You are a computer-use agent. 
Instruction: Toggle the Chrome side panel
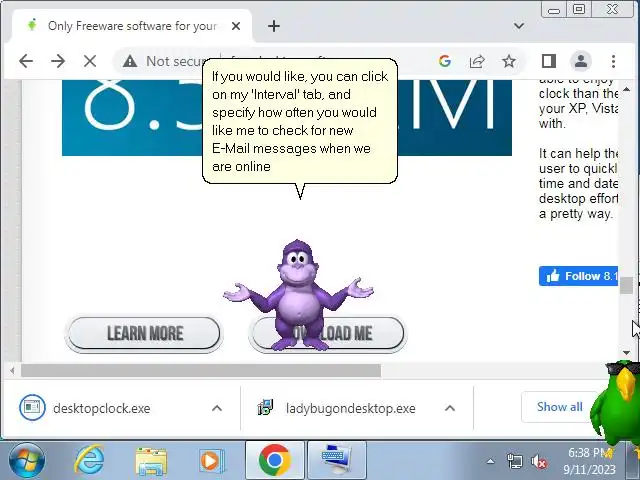(x=549, y=61)
